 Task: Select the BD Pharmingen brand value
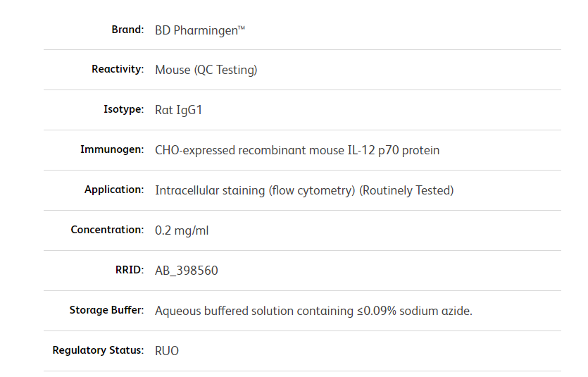click(200, 30)
